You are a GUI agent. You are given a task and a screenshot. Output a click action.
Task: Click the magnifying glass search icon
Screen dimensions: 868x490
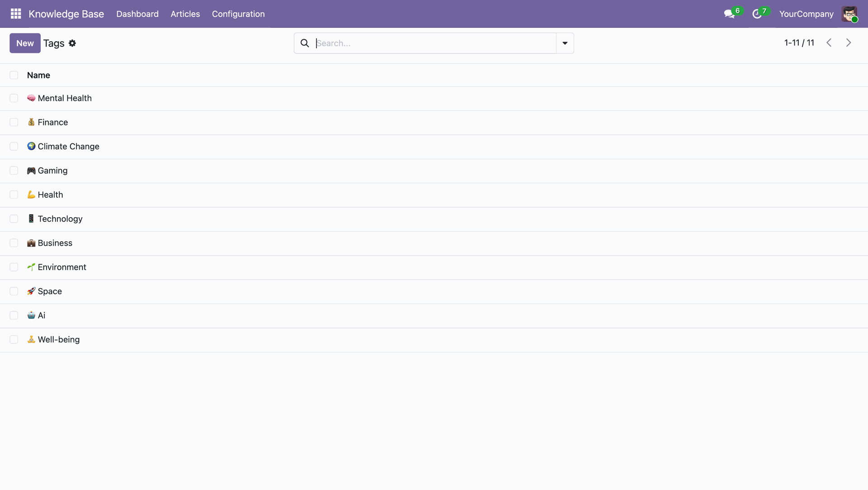pyautogui.click(x=305, y=43)
